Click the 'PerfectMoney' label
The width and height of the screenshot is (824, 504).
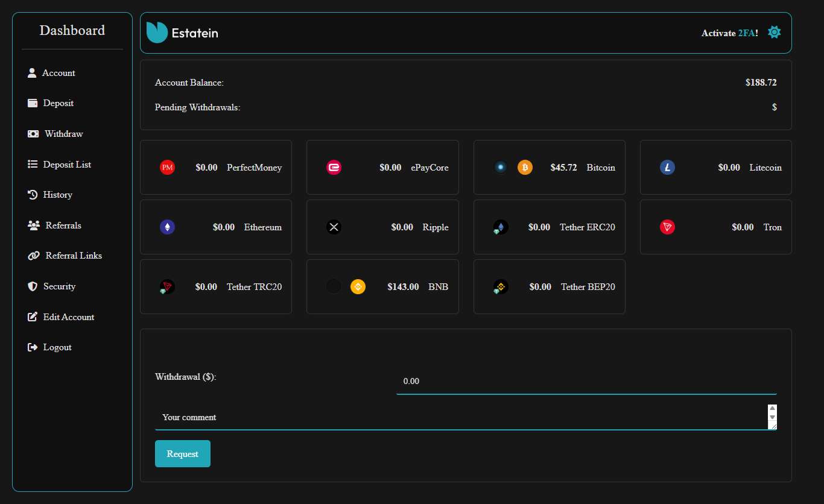(255, 168)
